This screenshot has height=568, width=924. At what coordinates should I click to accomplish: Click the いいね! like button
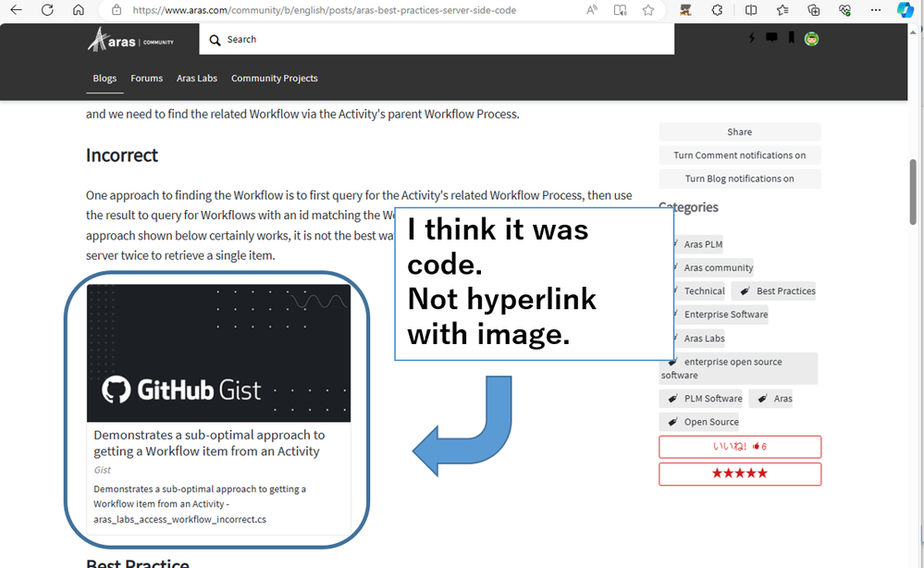740,447
